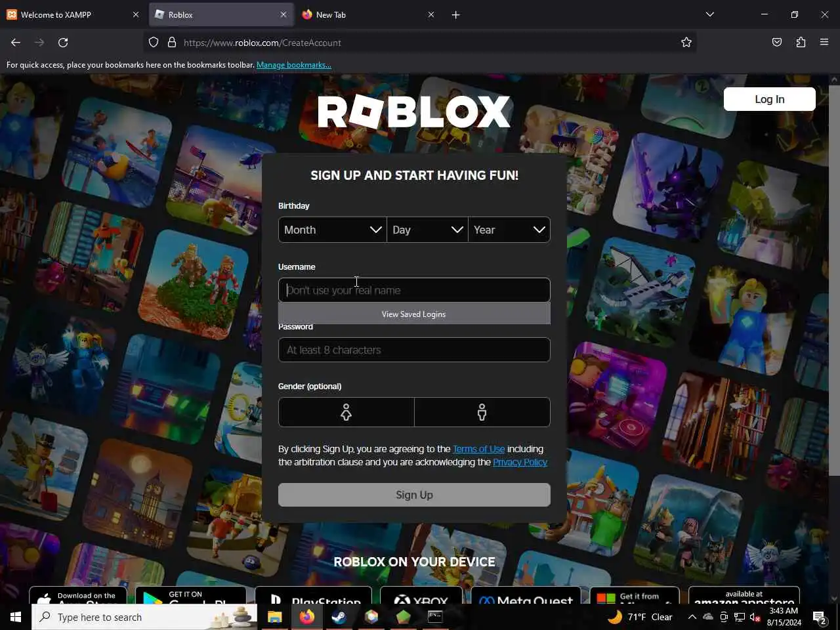The width and height of the screenshot is (840, 630).
Task: Open the Extensions puzzle icon
Action: (801, 43)
